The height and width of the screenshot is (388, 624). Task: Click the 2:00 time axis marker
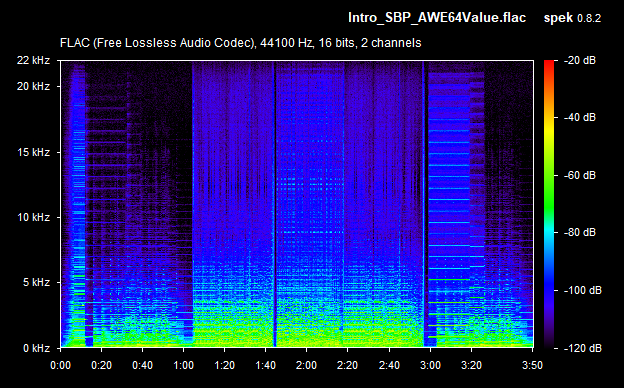306,365
